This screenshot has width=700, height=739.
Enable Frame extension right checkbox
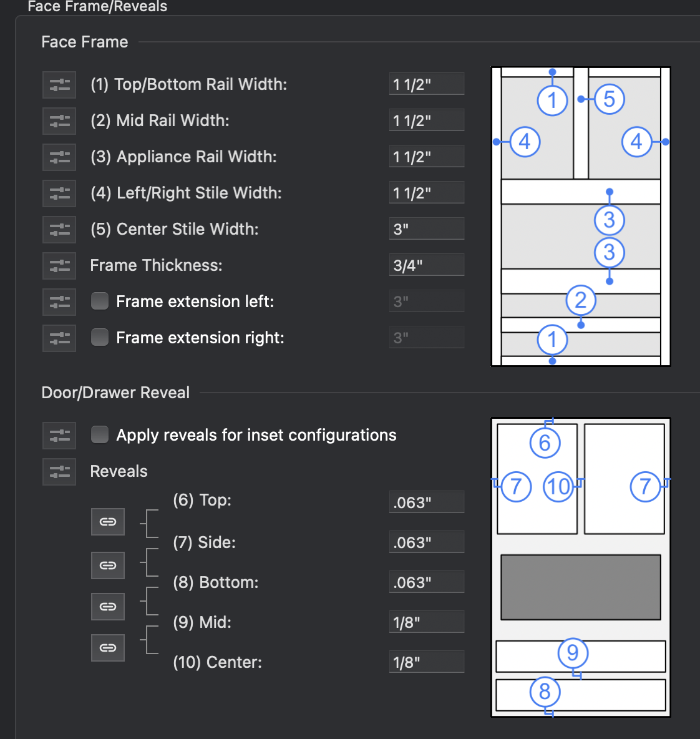click(x=100, y=338)
